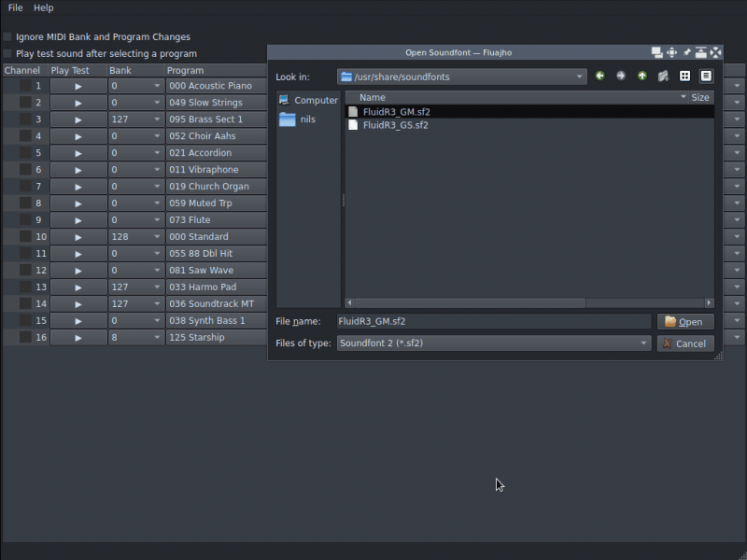
Task: Open Computer location in sidebar
Action: click(308, 100)
